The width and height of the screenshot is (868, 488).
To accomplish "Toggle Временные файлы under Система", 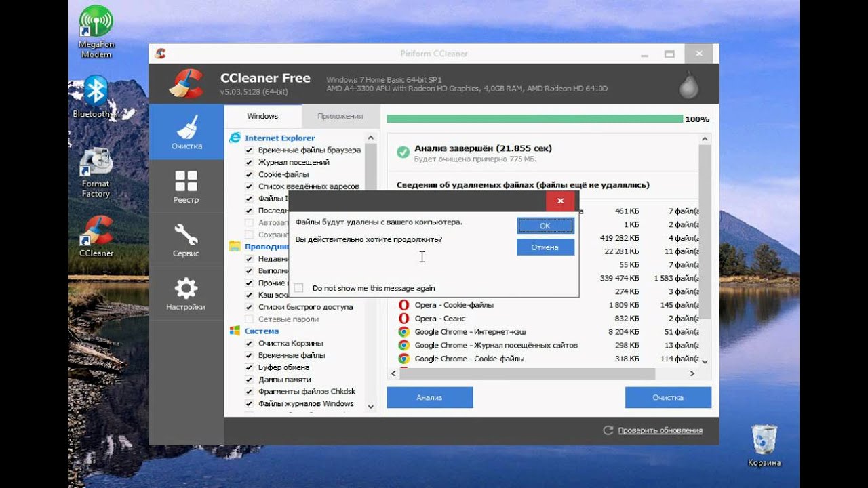I will point(249,355).
